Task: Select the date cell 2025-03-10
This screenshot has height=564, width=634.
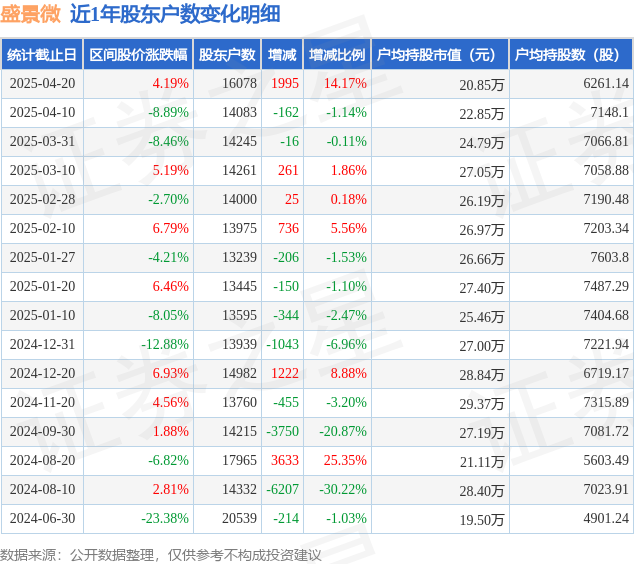Action: point(42,170)
